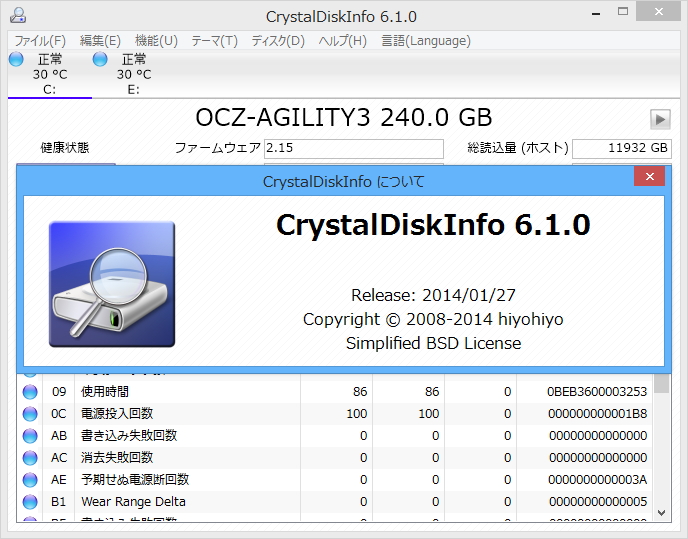Select the 消去失敗回数 attribute name
Image resolution: width=688 pixels, height=539 pixels.
(x=117, y=457)
